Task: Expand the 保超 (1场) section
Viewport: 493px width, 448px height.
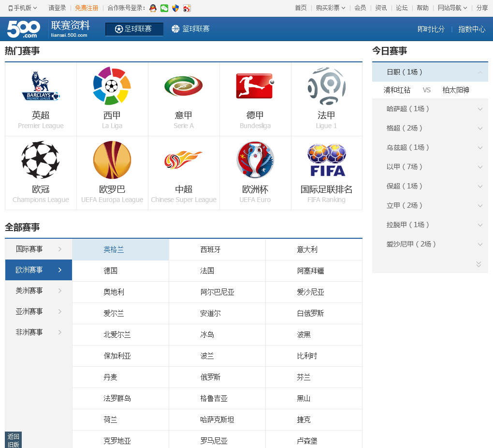Action: pos(430,186)
